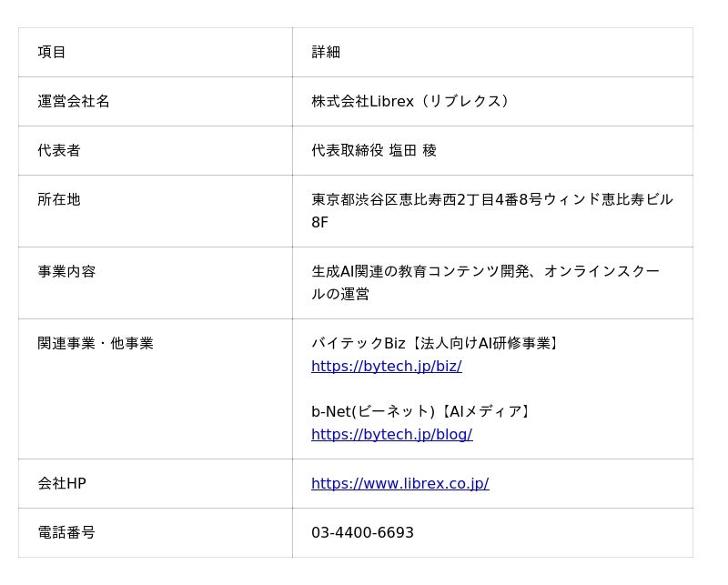Click the 電話番号 row label
The height and width of the screenshot is (585, 728).
click(66, 533)
